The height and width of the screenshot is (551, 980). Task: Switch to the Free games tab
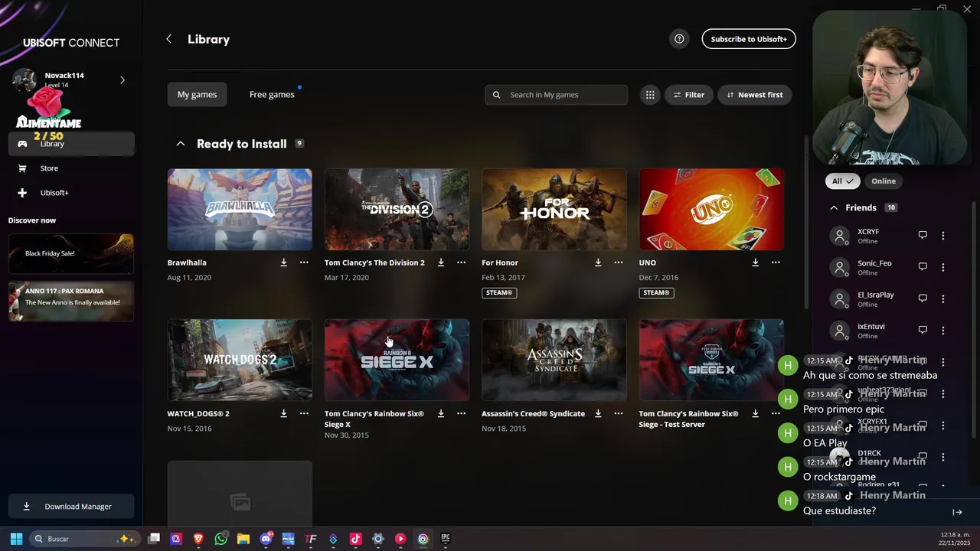[272, 95]
